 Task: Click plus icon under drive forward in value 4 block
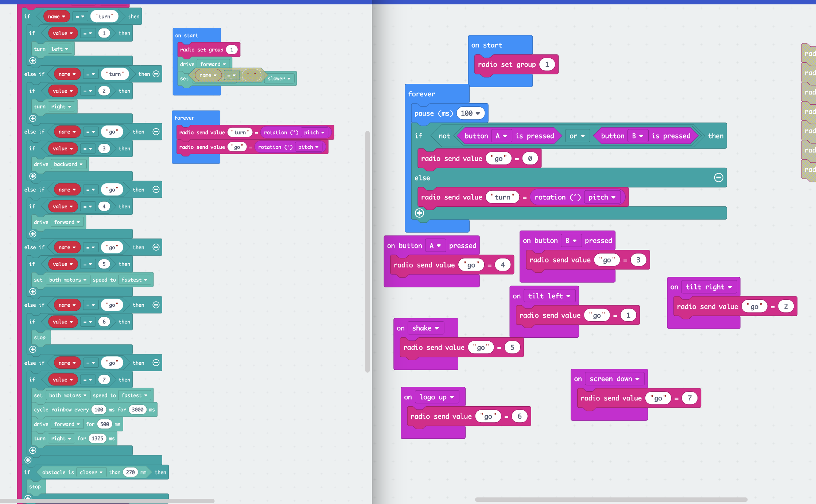coord(33,234)
